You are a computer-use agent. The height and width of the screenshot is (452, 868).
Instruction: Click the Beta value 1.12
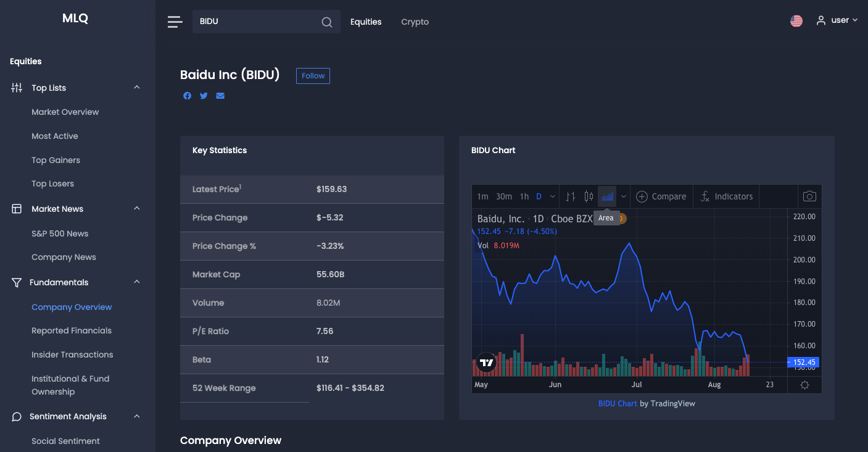323,359
